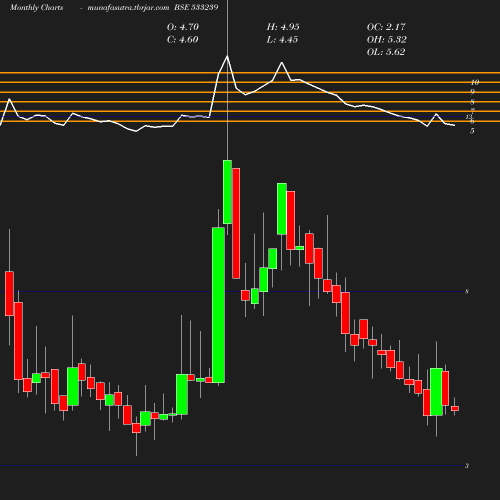Click the 'C: 4.60' close value
Screen dimensions: 500x500
[x=183, y=39]
